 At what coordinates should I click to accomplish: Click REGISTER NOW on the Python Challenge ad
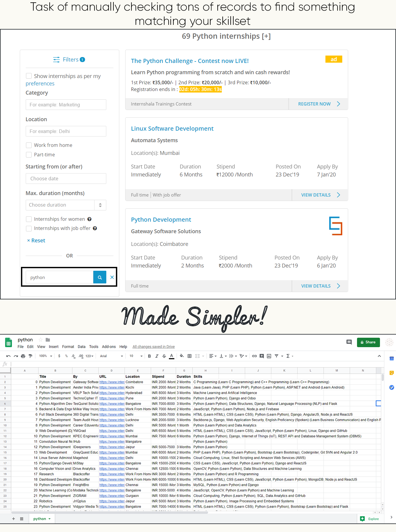[318, 104]
